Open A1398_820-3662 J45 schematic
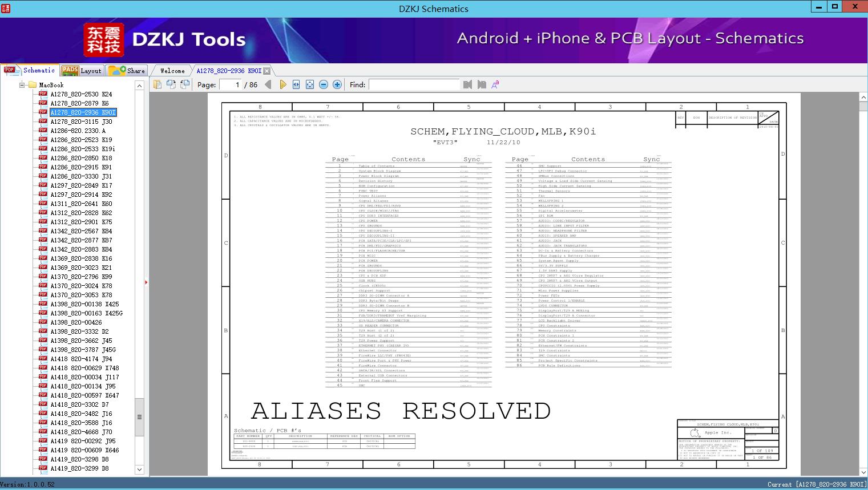868x490 pixels. [81, 341]
